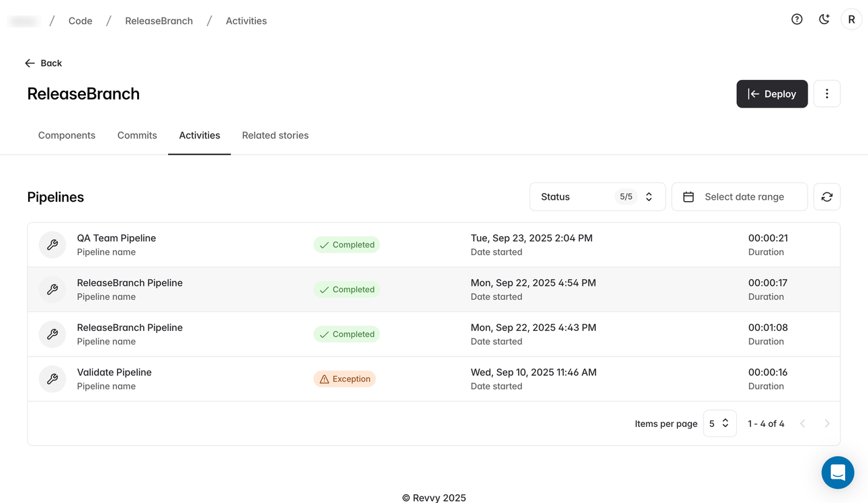Open the user avatar R menu

click(x=851, y=20)
